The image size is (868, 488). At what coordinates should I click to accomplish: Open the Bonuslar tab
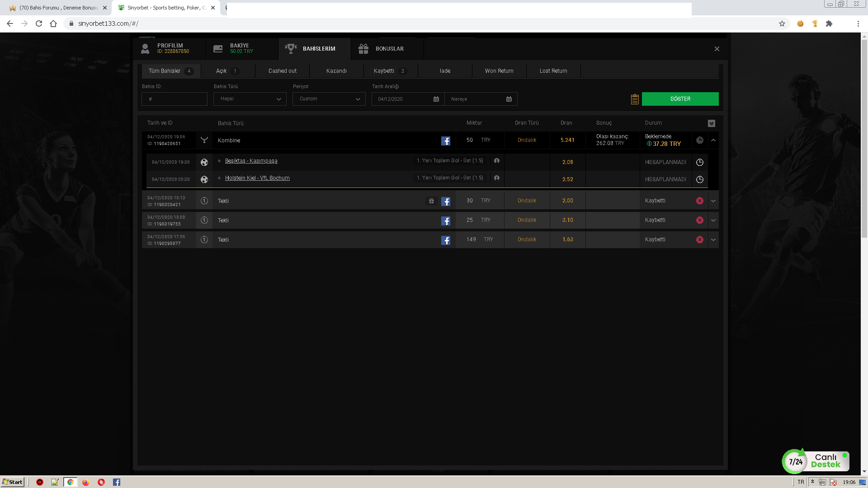(x=387, y=48)
